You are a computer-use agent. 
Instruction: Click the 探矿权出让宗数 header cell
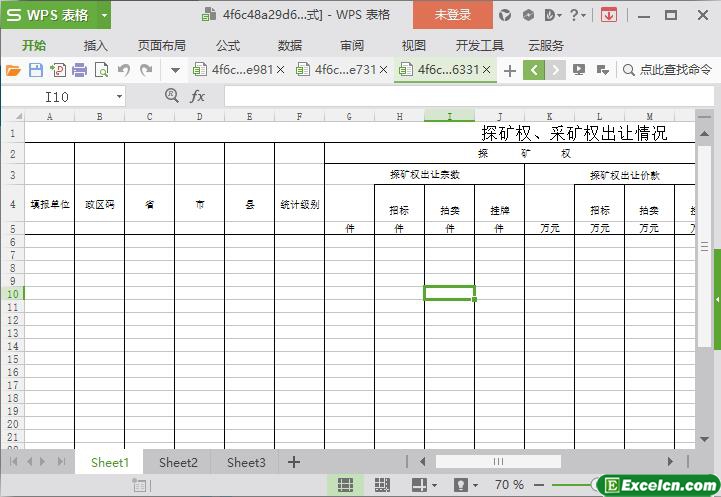tap(424, 174)
